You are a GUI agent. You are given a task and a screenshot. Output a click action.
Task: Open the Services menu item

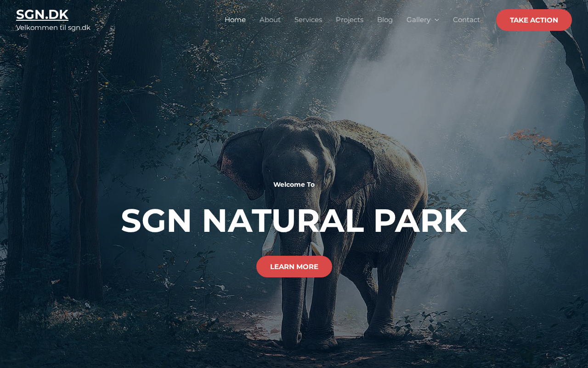[x=308, y=20]
